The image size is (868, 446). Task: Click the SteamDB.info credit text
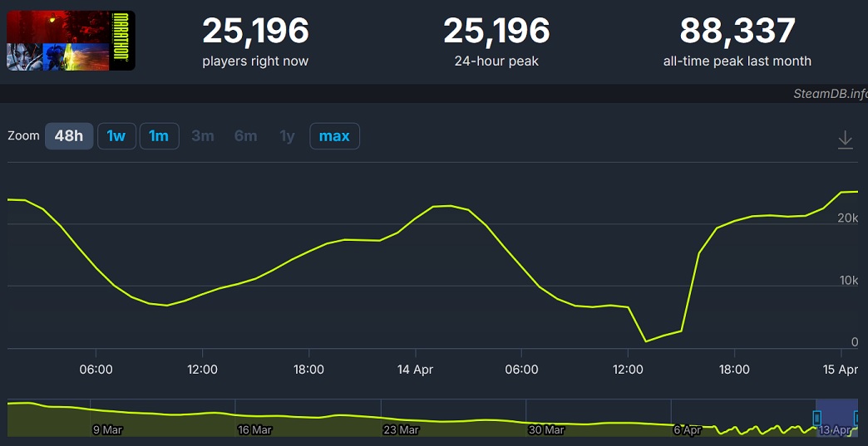click(x=830, y=93)
